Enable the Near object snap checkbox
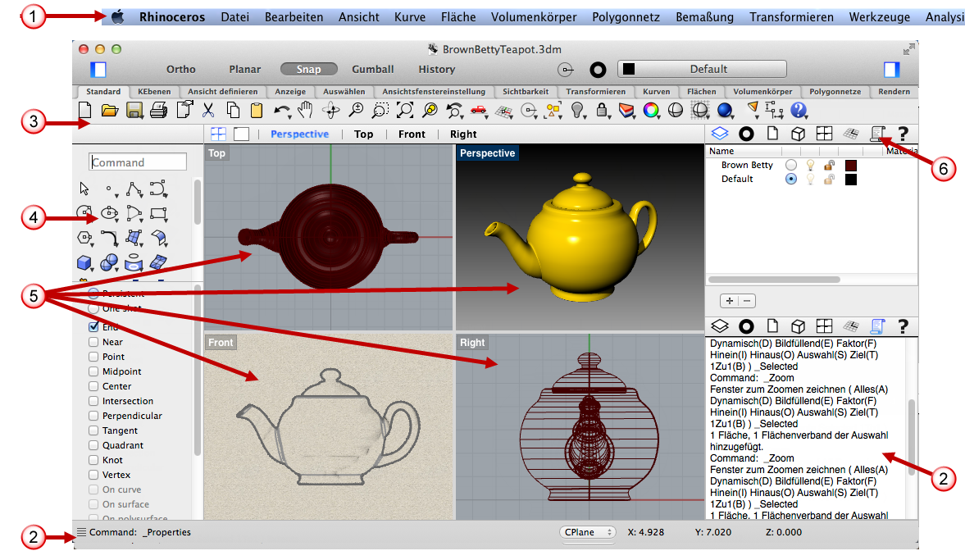Viewport: 965px width, 560px height. [93, 342]
